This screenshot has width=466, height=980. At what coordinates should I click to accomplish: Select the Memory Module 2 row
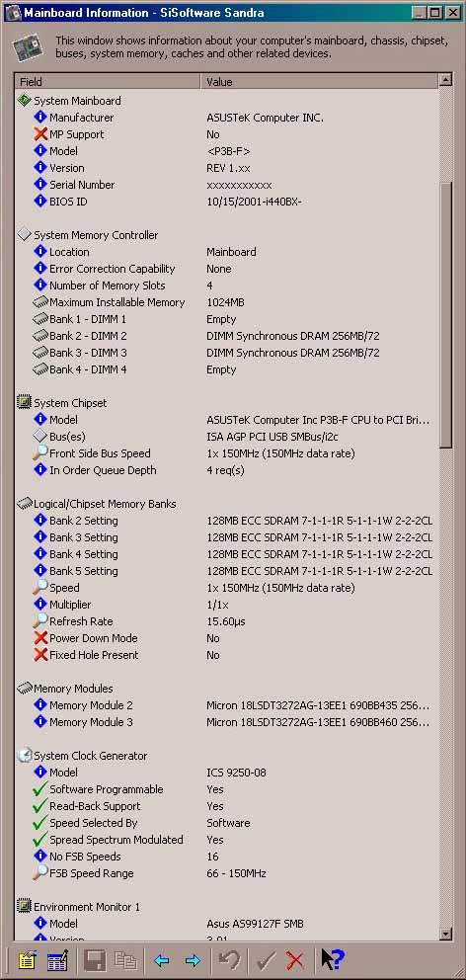click(226, 705)
